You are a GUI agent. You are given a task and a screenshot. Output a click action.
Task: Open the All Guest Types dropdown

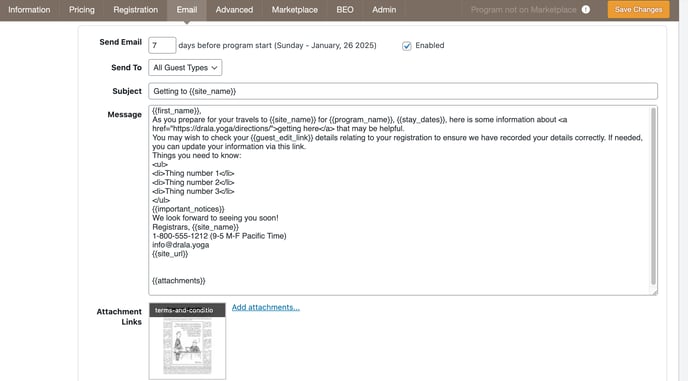tap(185, 68)
